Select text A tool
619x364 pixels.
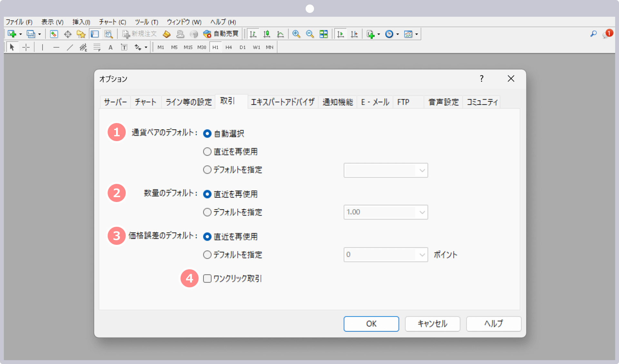tap(111, 47)
